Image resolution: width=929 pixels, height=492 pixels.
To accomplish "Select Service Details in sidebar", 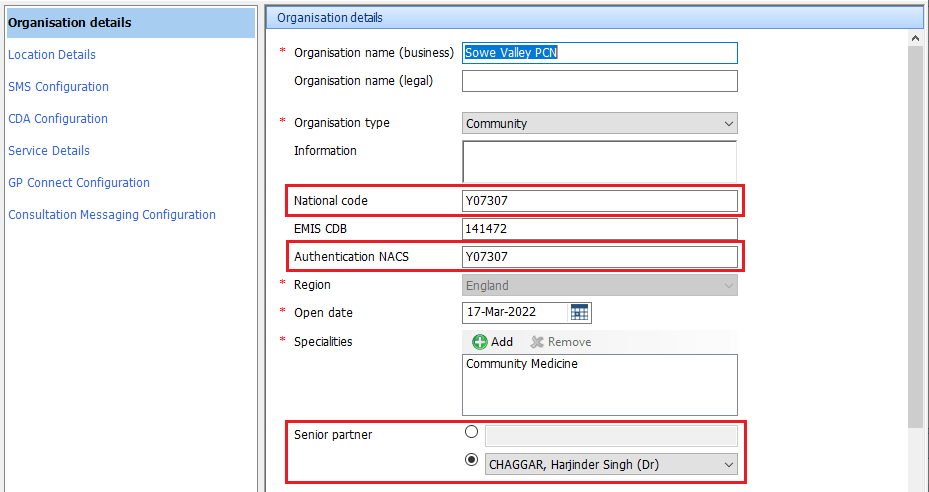I will [x=49, y=151].
